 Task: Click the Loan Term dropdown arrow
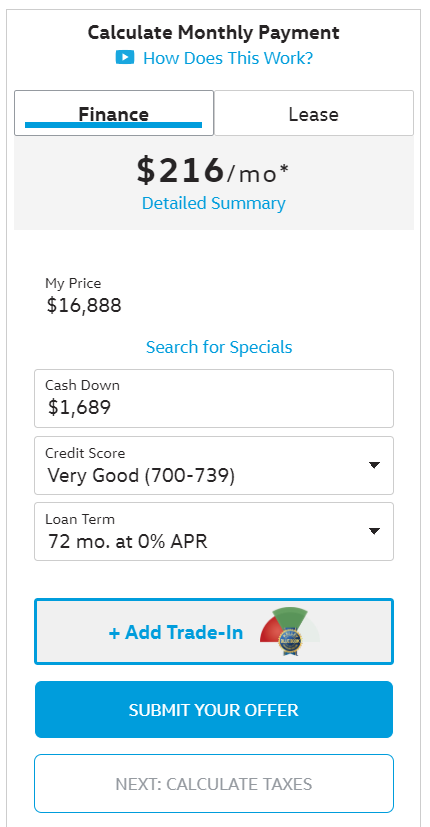pyautogui.click(x=374, y=531)
